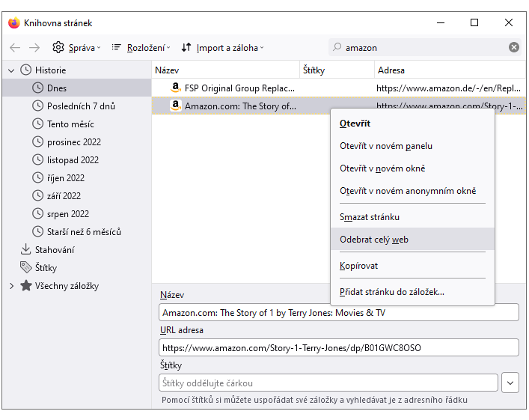Screen dimensions: 529x420
Task: Collapse the Historie tree node
Action: [11, 70]
